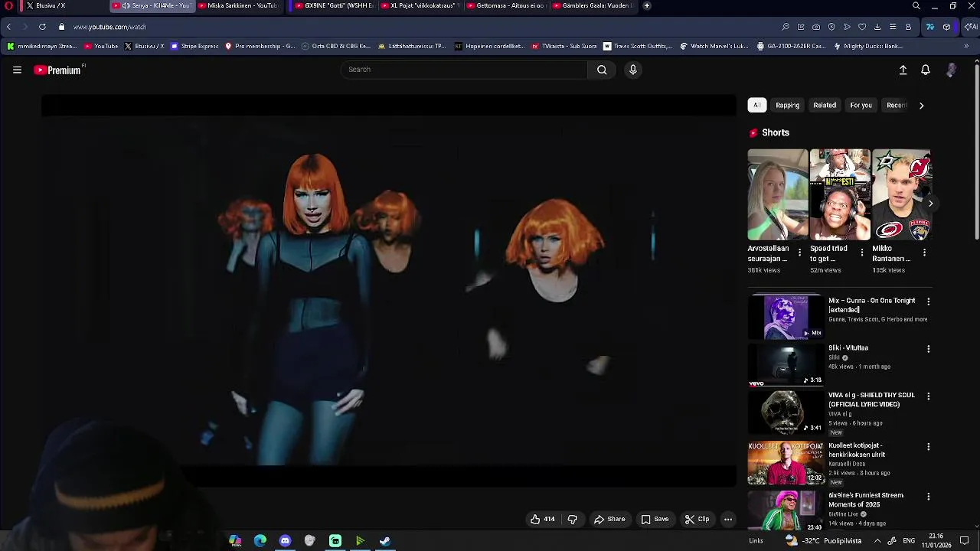This screenshot has width=980, height=551.
Task: Save the video to a playlist
Action: 655,519
